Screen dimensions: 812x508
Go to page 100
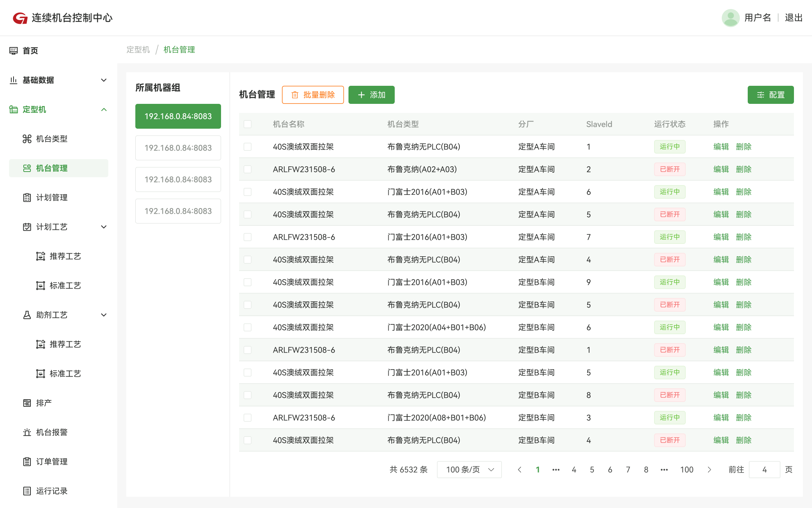pyautogui.click(x=687, y=470)
